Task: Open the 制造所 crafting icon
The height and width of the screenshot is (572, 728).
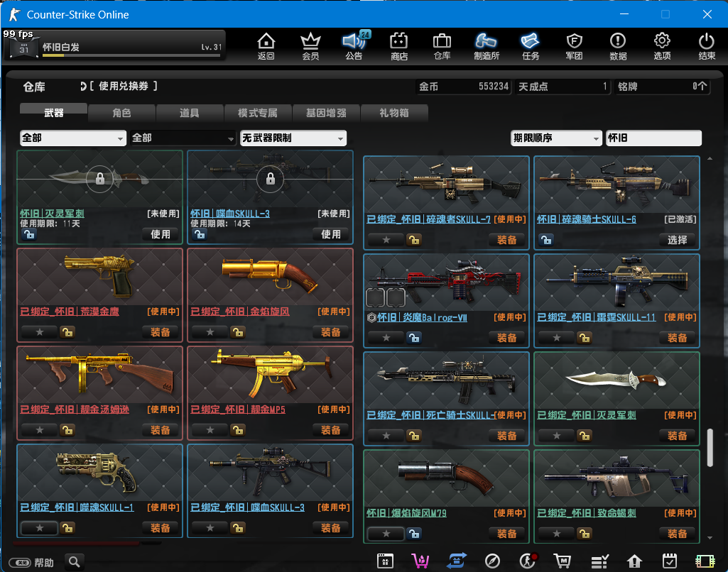Action: click(x=486, y=46)
